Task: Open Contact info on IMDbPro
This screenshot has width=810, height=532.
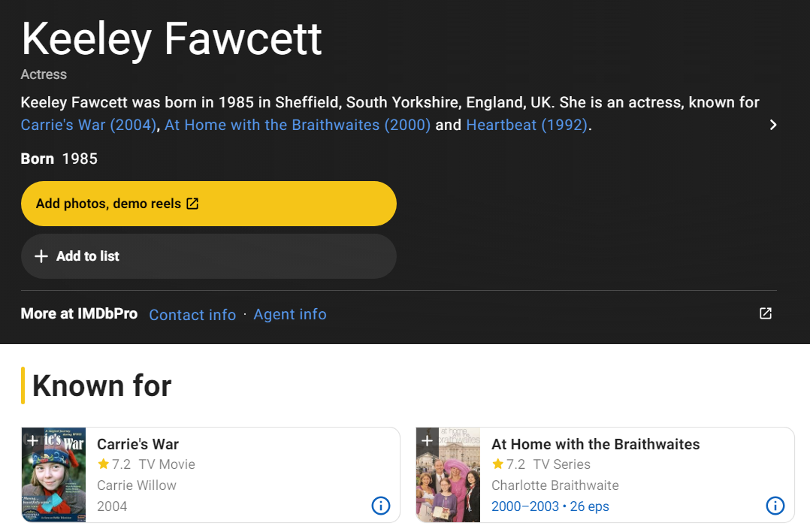Action: [192, 315]
